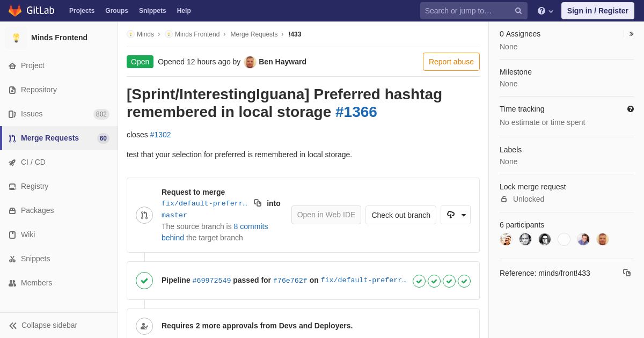Open the Snippets menu in the navbar
The height and width of the screenshot is (338, 644).
coord(152,11)
